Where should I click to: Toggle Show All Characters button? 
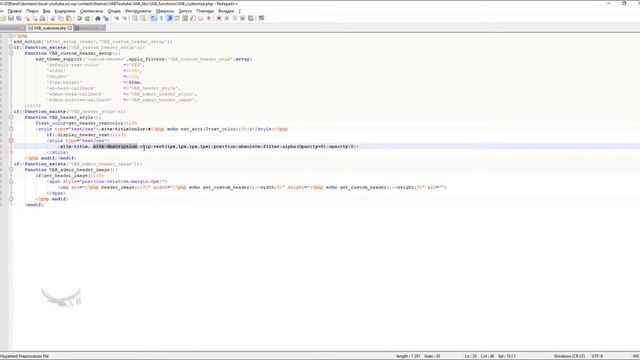[x=161, y=18]
